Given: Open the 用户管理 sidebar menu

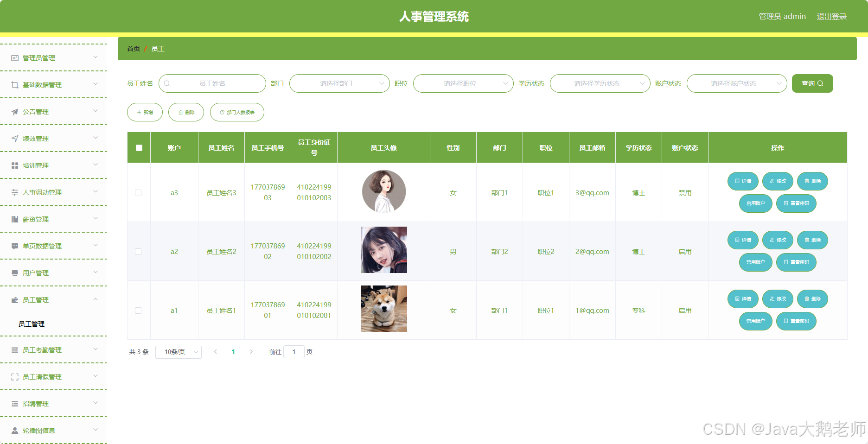Looking at the screenshot, I should coord(53,273).
